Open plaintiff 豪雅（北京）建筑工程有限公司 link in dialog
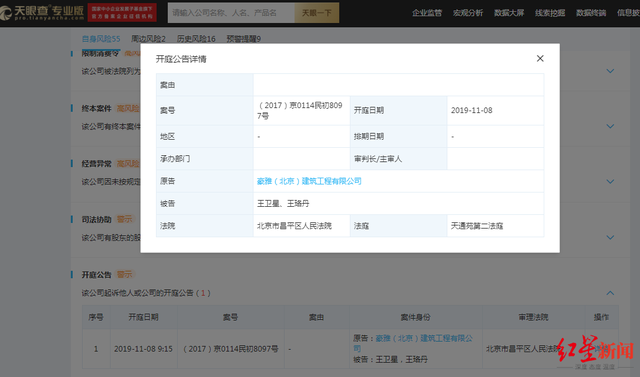 pyautogui.click(x=309, y=181)
